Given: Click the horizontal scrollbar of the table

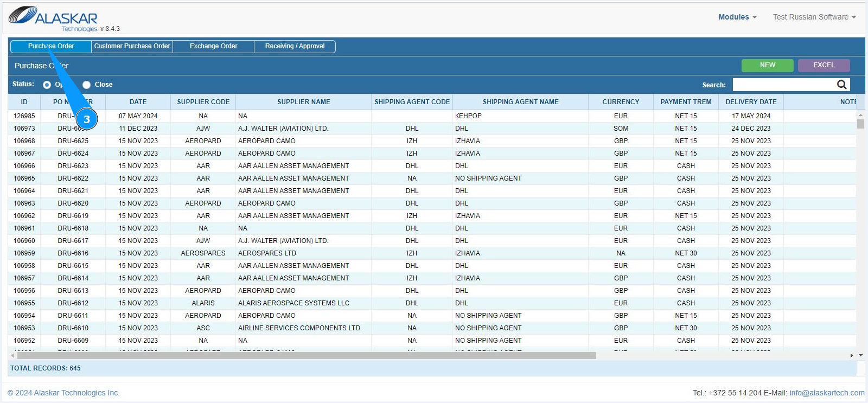Looking at the screenshot, I should 307,355.
